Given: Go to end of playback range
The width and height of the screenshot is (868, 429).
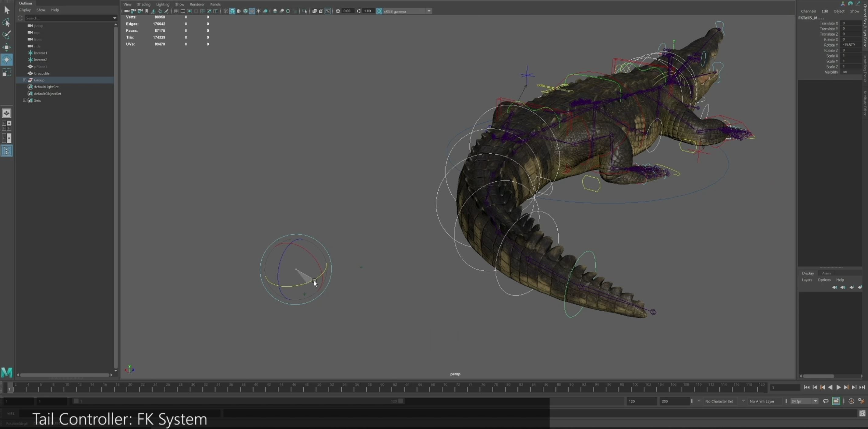Looking at the screenshot, I should pyautogui.click(x=862, y=387).
